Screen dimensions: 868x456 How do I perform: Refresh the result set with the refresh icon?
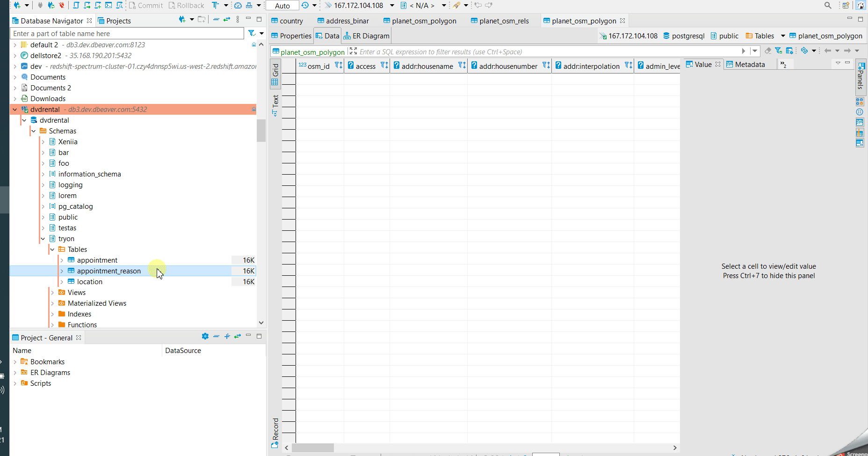click(805, 51)
